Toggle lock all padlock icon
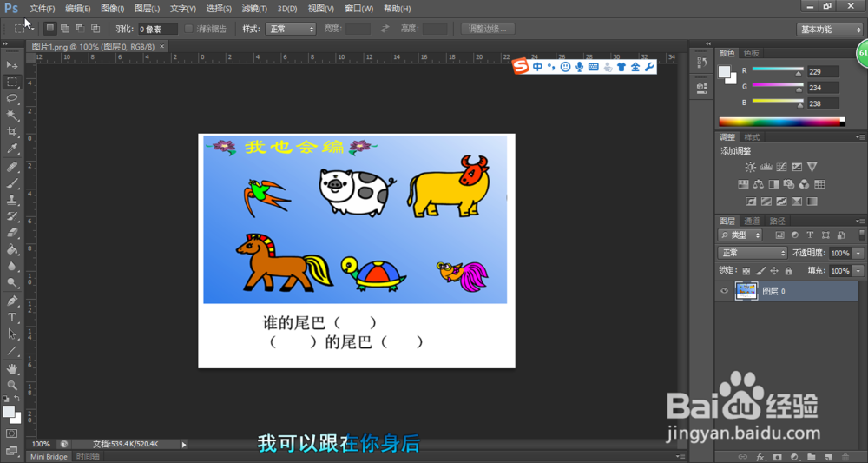Viewport: 868px width, 463px height. pyautogui.click(x=788, y=271)
